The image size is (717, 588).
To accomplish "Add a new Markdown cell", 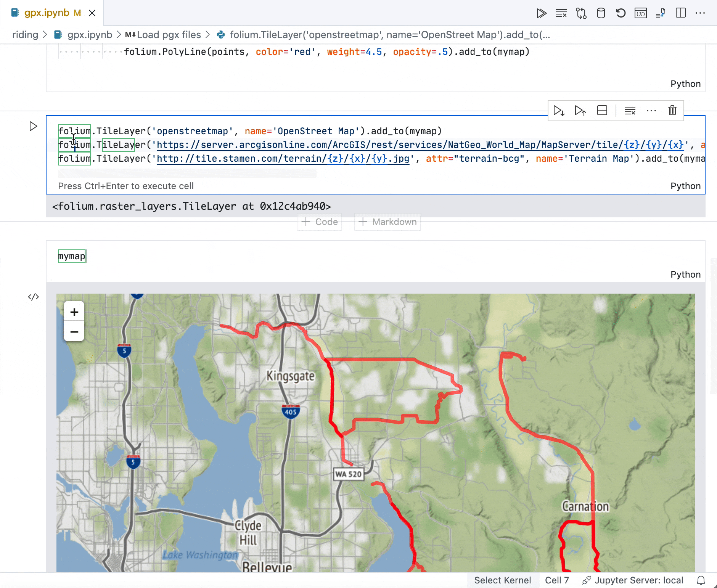I will (x=387, y=222).
